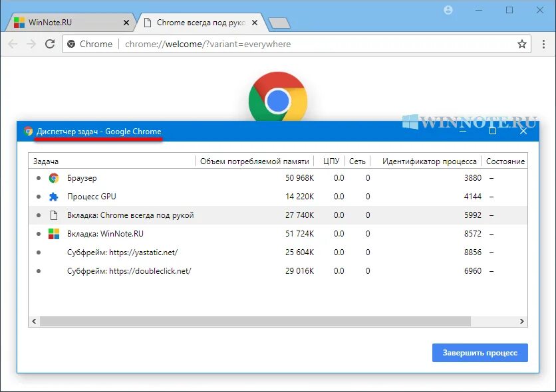Sort by Объем потребляемой памяти column
Image resolution: width=556 pixels, height=392 pixels.
(254, 161)
